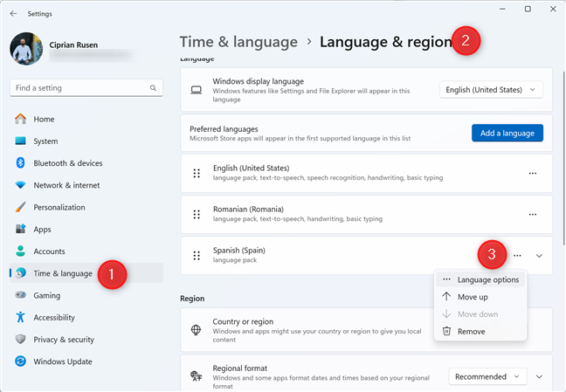Click the Region section heading
Viewport: 566px width, 392px height.
pos(192,299)
